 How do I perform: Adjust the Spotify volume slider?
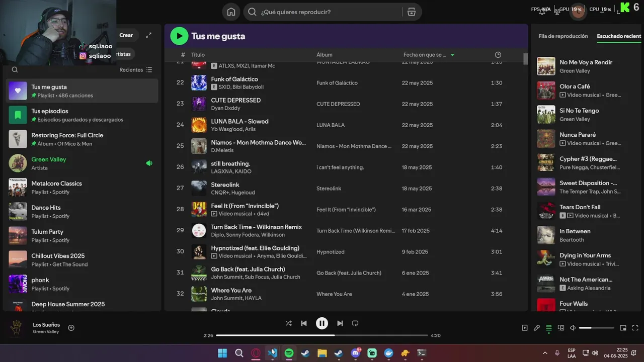pyautogui.click(x=596, y=328)
